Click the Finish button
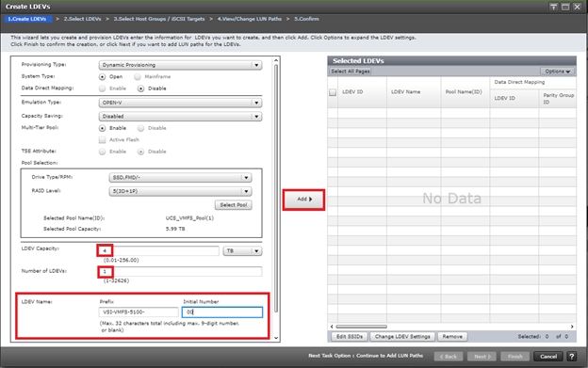Screen dimensions: 588x368 point(514,357)
